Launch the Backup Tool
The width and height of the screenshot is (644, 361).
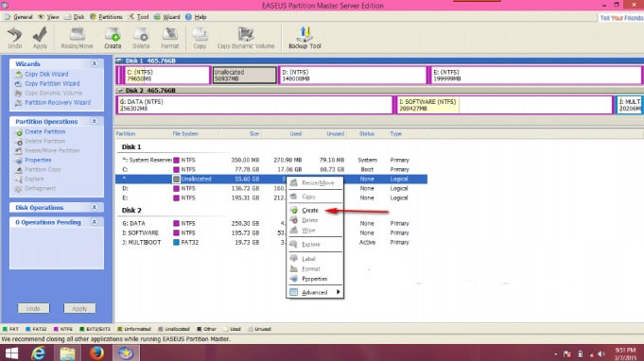click(305, 38)
